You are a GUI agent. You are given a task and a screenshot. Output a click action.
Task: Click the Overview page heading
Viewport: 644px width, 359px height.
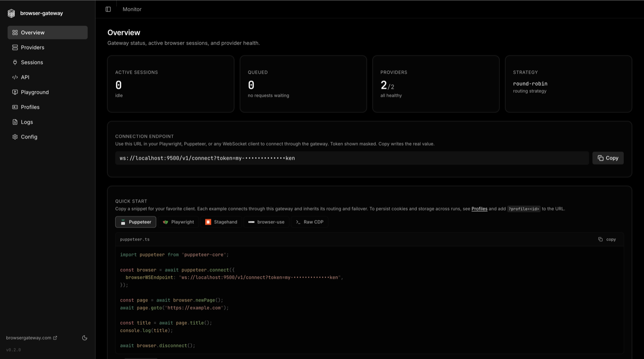pyautogui.click(x=124, y=33)
